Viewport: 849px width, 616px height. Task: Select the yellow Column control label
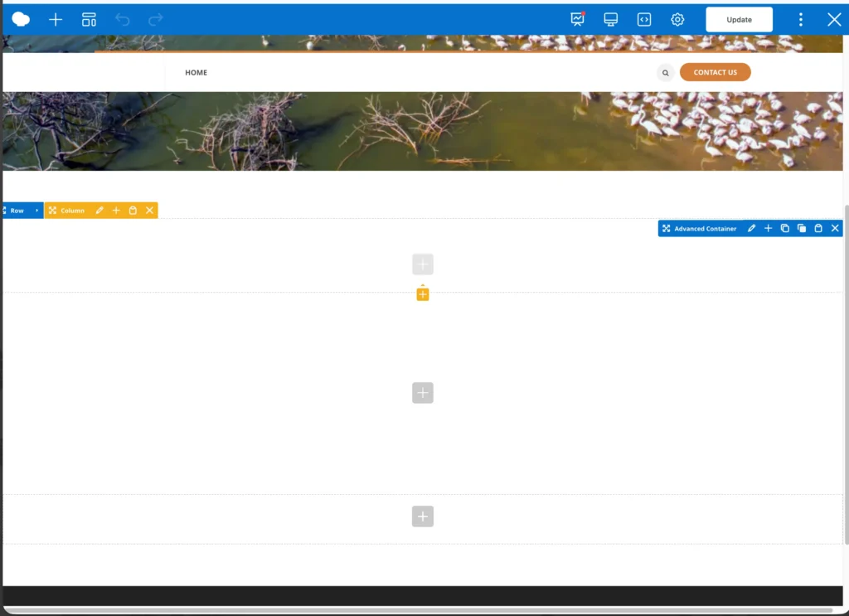point(73,211)
